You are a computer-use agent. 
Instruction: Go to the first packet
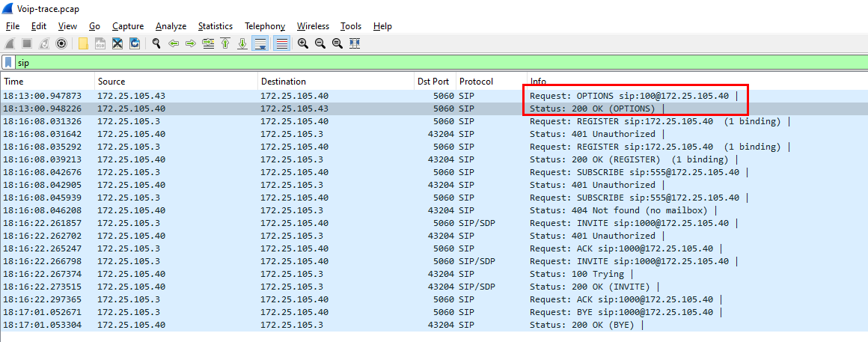coord(225,43)
